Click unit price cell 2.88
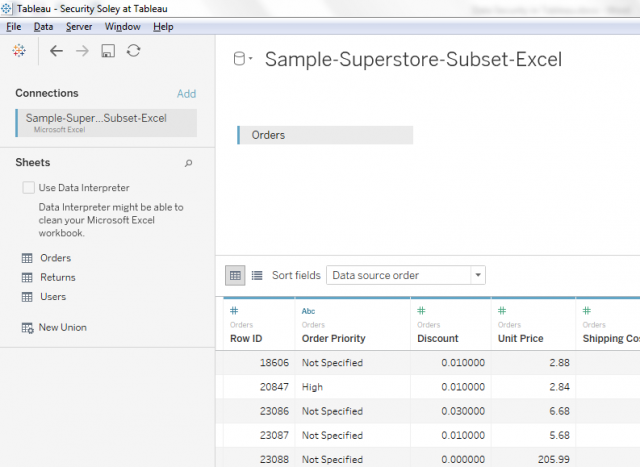The height and width of the screenshot is (467, 640). 559,362
